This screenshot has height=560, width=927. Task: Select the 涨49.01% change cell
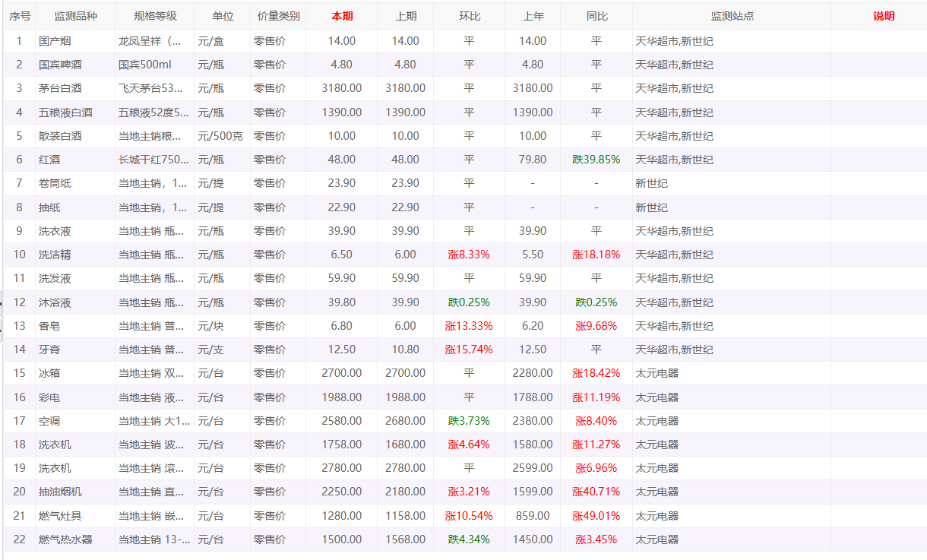[596, 516]
